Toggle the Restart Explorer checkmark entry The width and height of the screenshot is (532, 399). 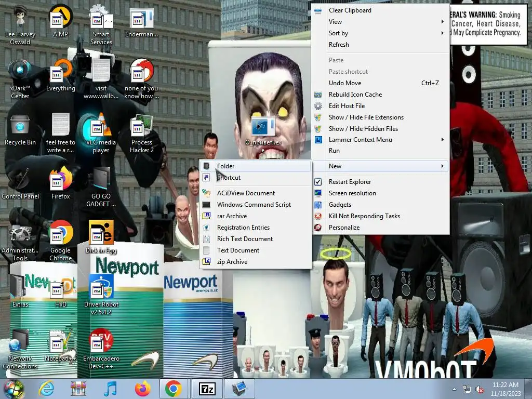point(381,182)
